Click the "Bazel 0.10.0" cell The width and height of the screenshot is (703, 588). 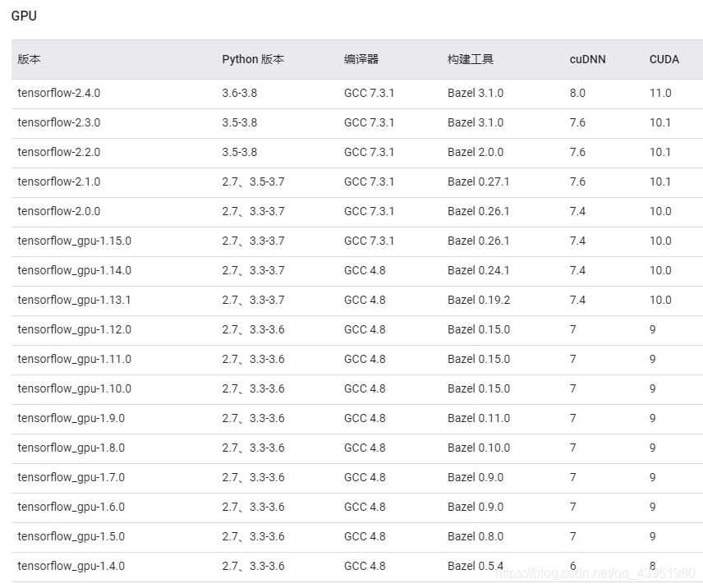(479, 448)
